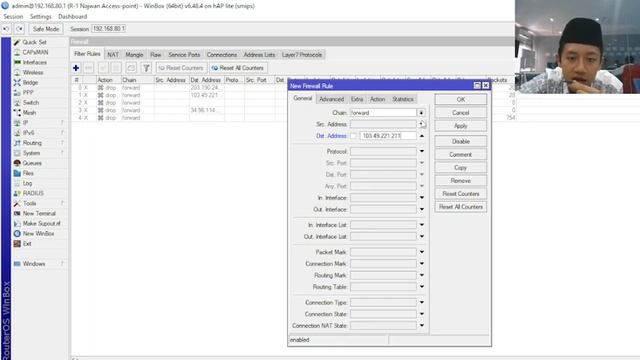Open the Address Lists tab
The height and width of the screenshot is (360, 640).
[x=259, y=55]
